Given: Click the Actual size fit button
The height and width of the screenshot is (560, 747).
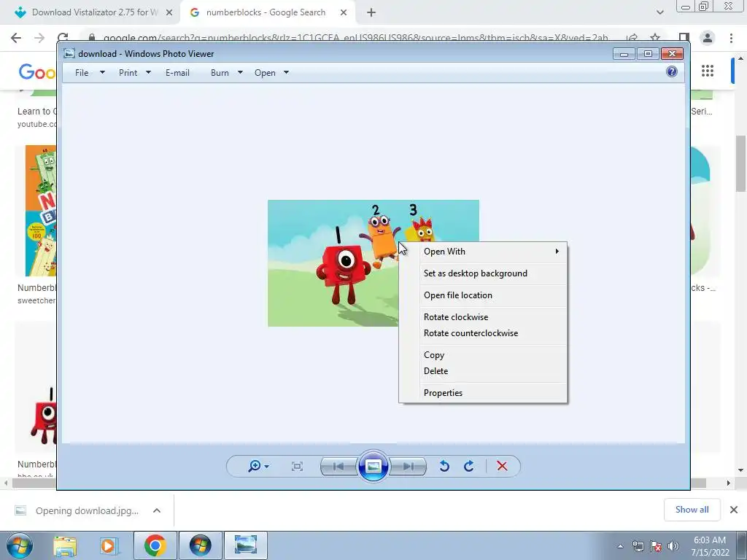Looking at the screenshot, I should (x=297, y=466).
